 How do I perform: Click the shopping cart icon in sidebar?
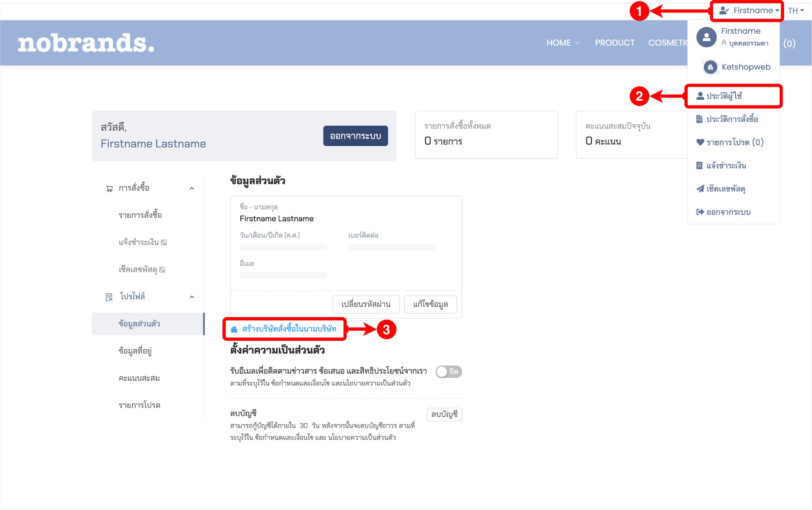click(x=109, y=189)
